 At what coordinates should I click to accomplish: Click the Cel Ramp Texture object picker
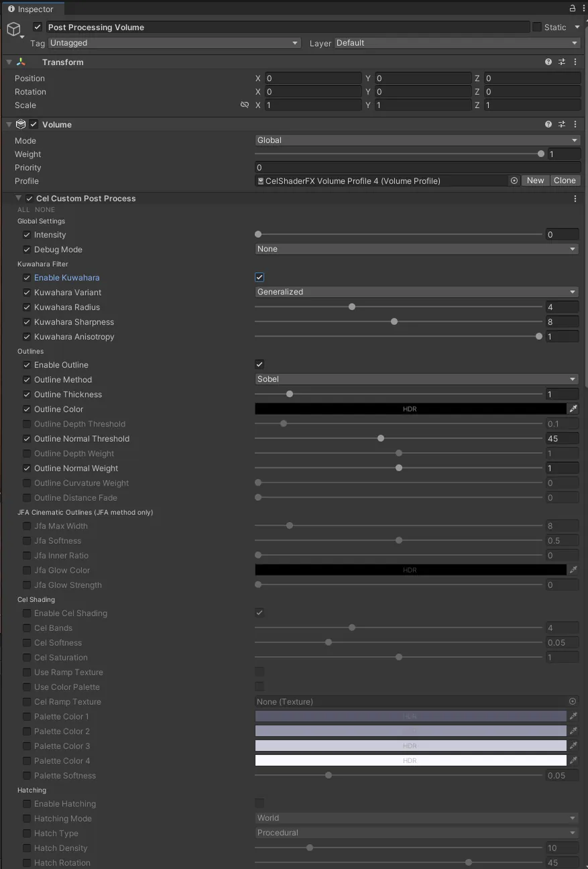click(x=573, y=701)
